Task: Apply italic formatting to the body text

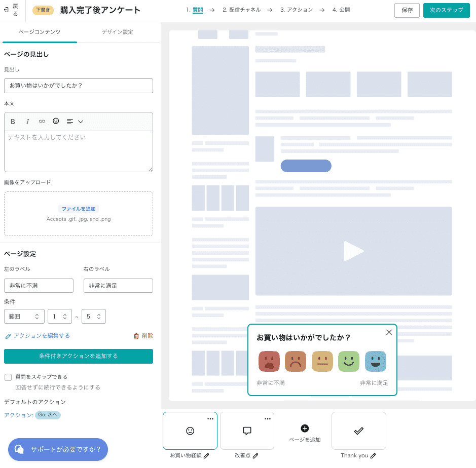Action: [x=27, y=122]
